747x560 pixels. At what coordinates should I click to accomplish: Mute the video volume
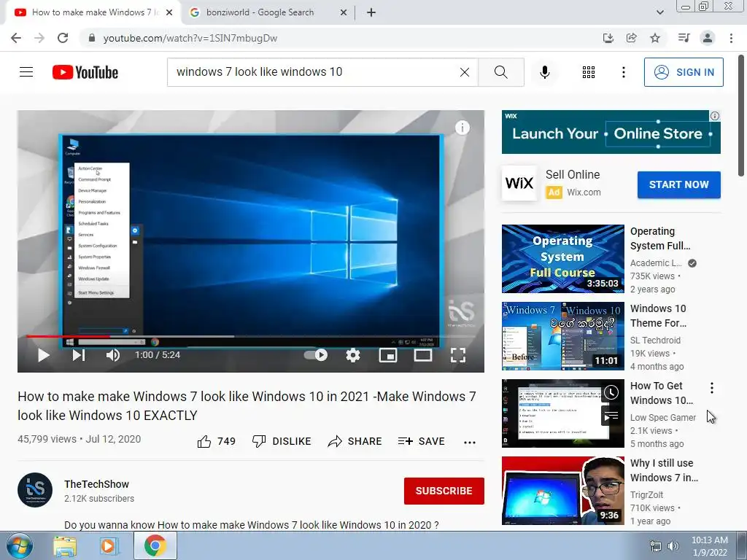(x=113, y=355)
